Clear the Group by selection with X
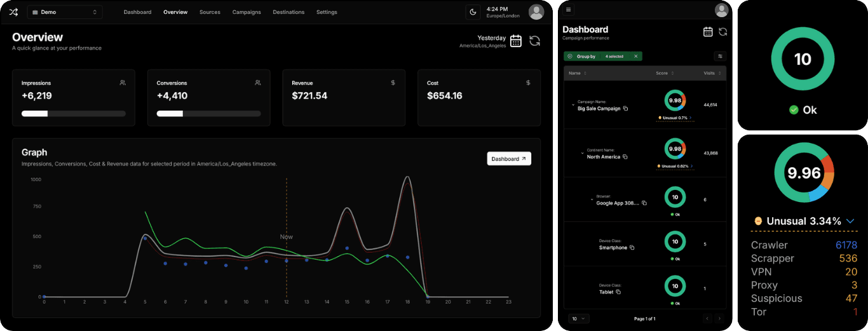The height and width of the screenshot is (331, 868). 635,57
